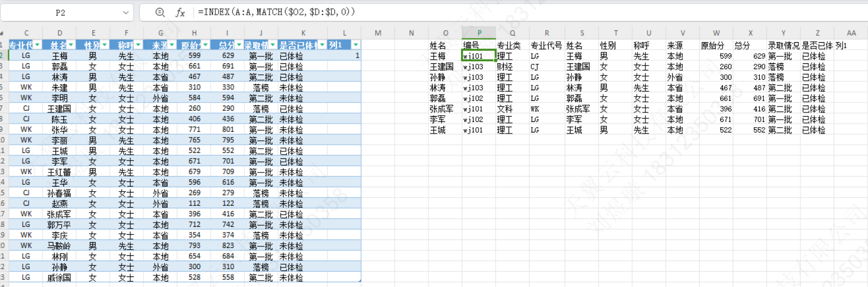This screenshot has width=868, height=287.
Task: Select column header M
Action: click(378, 33)
